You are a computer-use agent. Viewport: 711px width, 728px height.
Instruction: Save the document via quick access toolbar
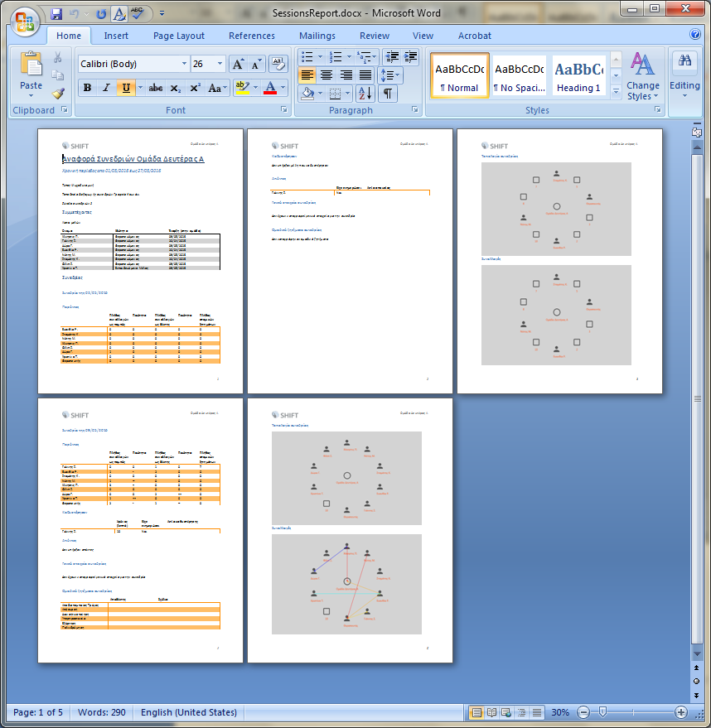click(x=56, y=14)
